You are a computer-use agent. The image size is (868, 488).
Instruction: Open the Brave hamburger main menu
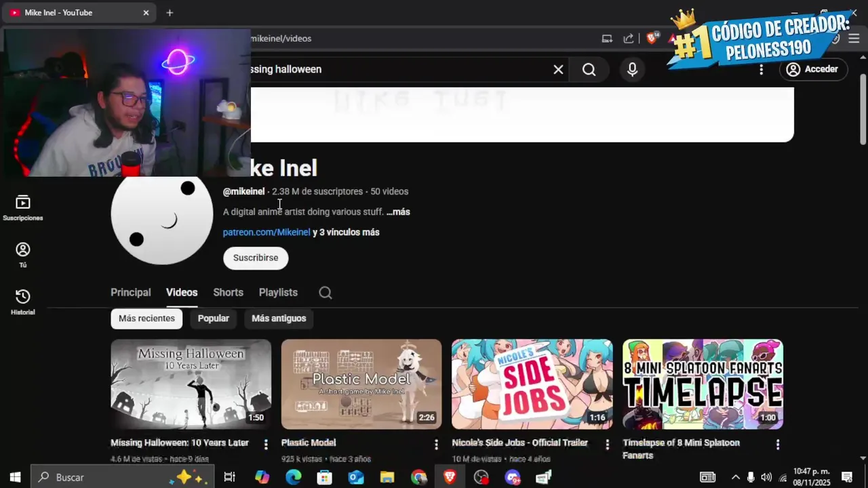854,39
